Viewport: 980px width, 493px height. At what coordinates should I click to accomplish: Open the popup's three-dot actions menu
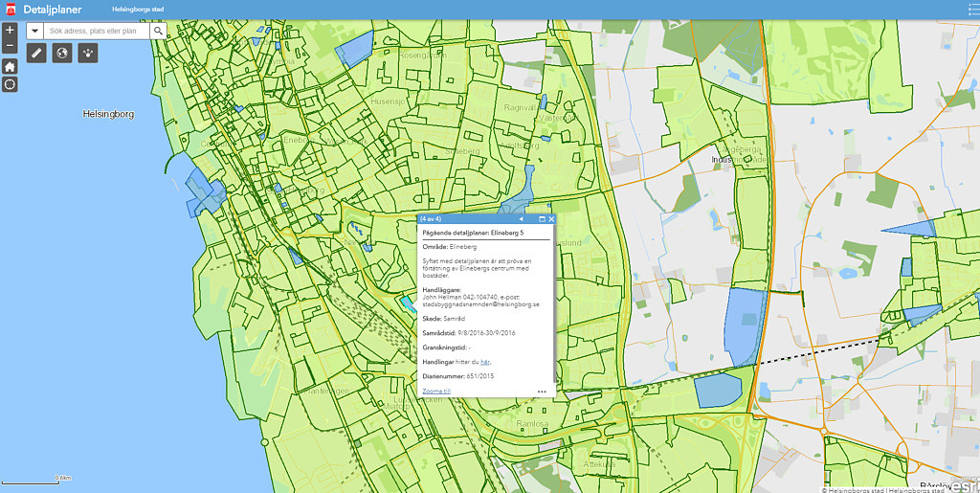click(542, 392)
